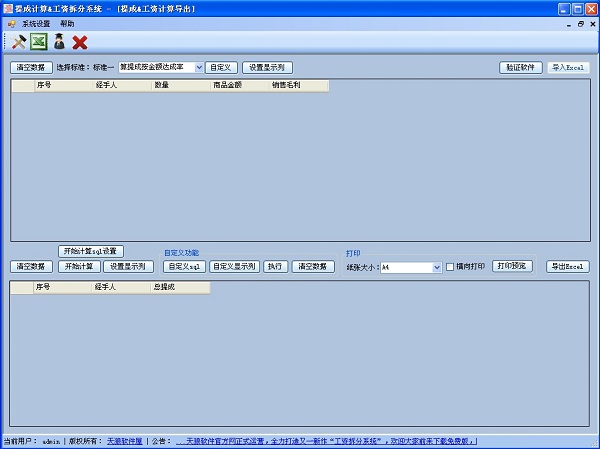
Task: Sort upper table by 序号 column
Action: (x=64, y=85)
